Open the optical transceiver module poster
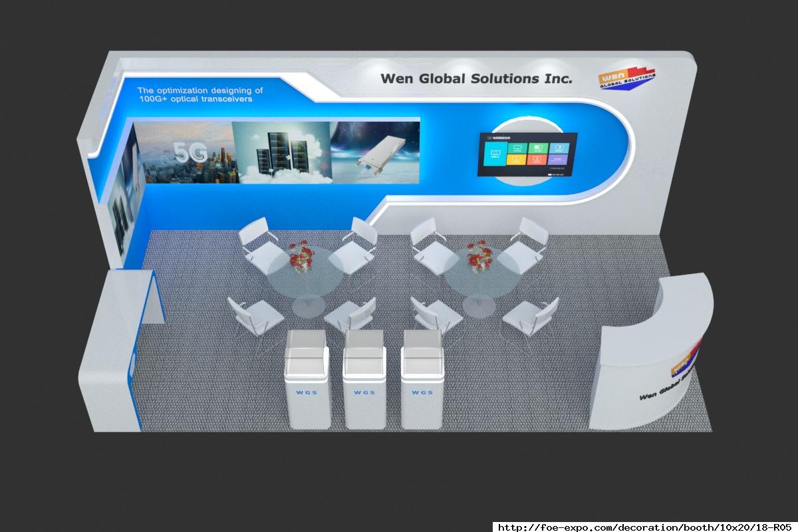The height and width of the screenshot is (532, 798). click(376, 151)
